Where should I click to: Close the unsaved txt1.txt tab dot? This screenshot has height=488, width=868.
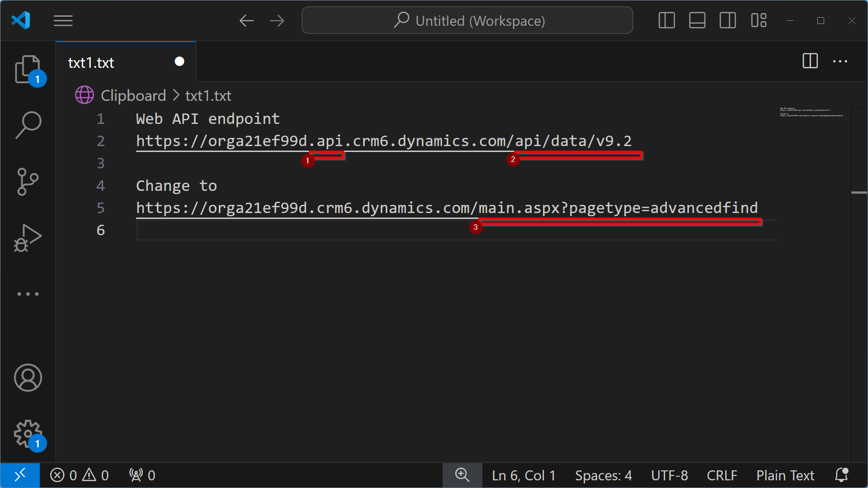click(179, 62)
